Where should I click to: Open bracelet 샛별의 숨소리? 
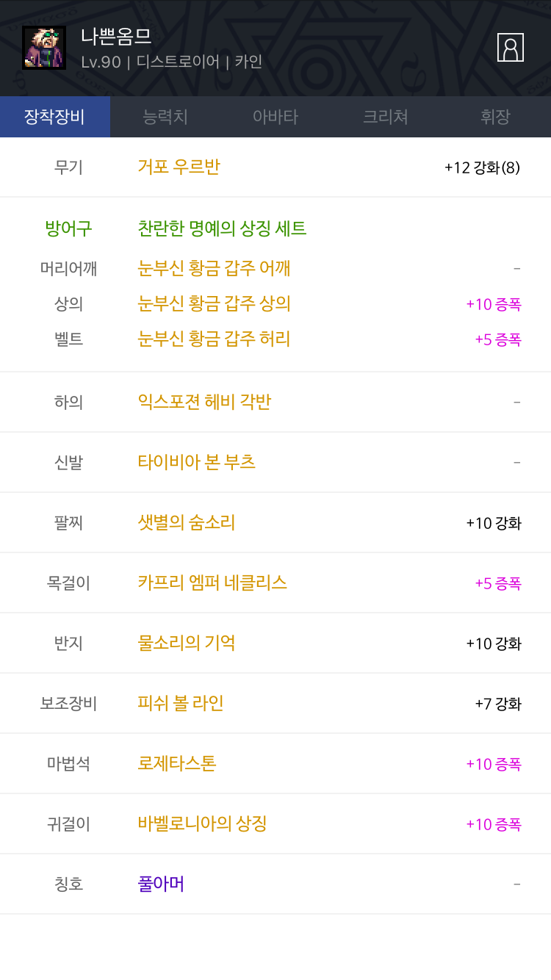coord(187,522)
